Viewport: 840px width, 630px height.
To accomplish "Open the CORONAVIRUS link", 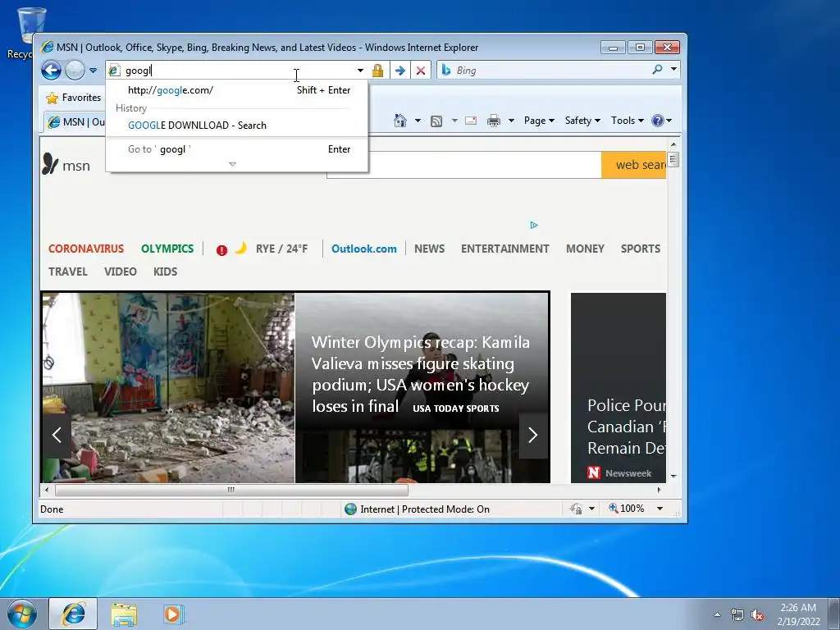I will tap(86, 249).
